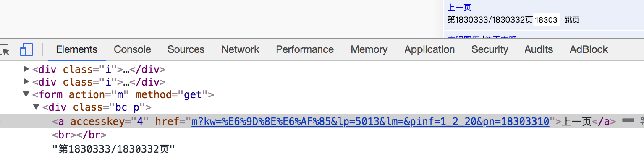Image resolution: width=644 pixels, height=156 pixels.
Task: Collapse the div class="bc p" node
Action: (x=36, y=107)
